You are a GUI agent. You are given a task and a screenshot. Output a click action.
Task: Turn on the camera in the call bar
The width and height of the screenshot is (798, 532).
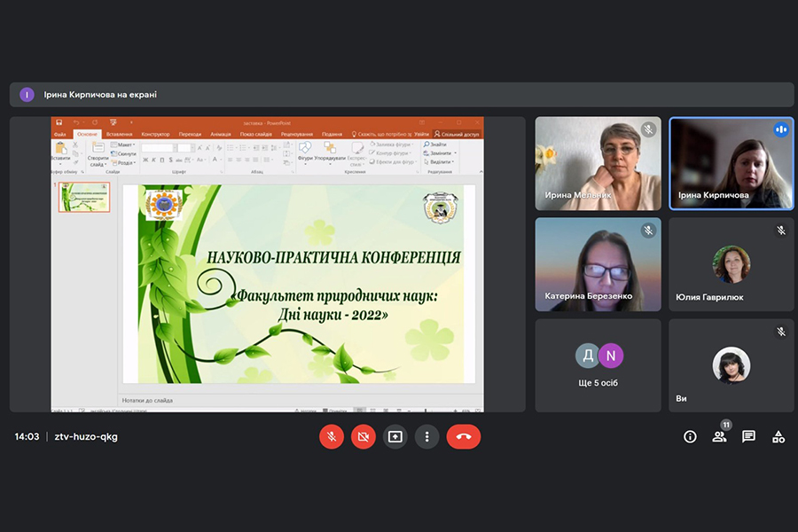(364, 437)
